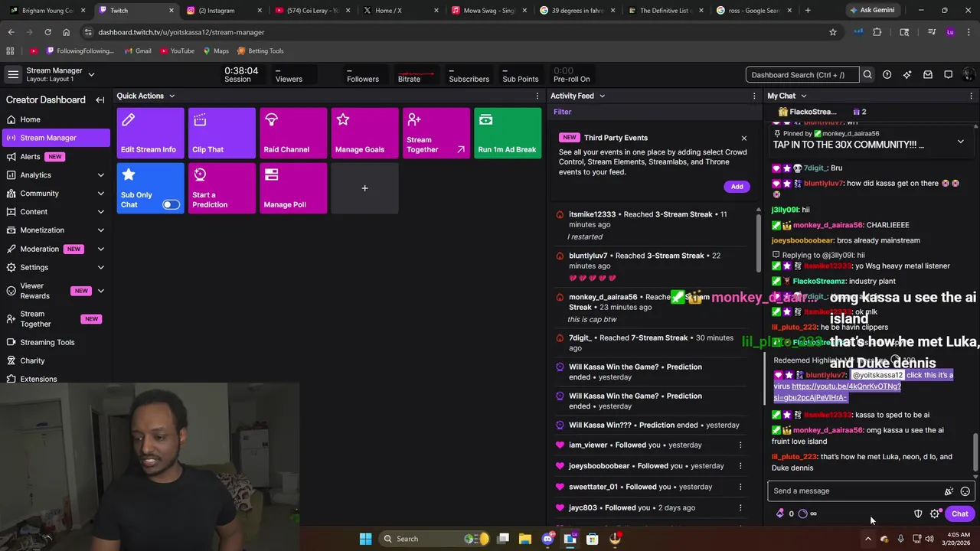Open the YouTube bookmark

[x=176, y=51]
